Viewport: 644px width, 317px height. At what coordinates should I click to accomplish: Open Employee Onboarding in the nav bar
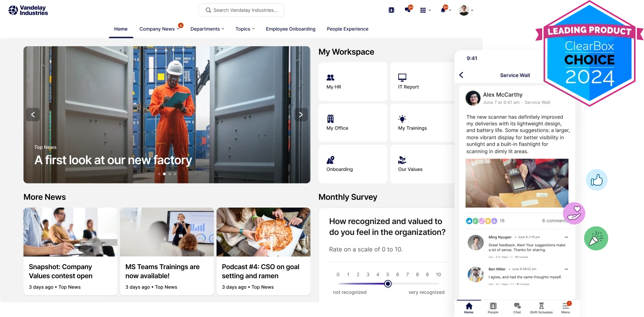tap(290, 29)
